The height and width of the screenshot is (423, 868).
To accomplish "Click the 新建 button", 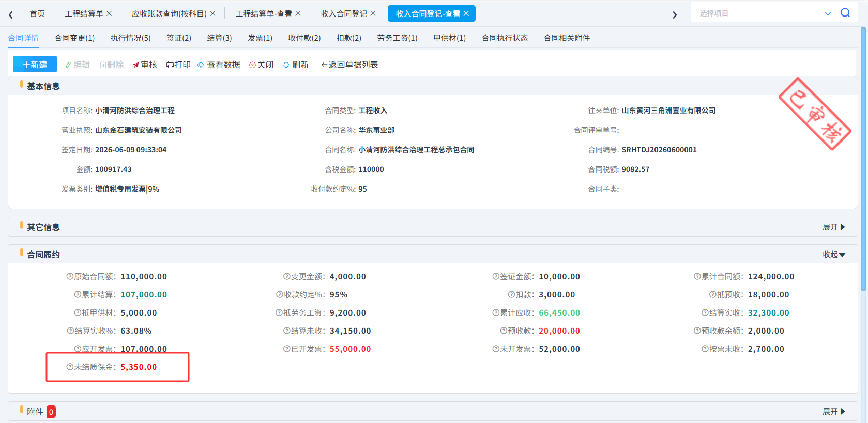I will [x=35, y=65].
